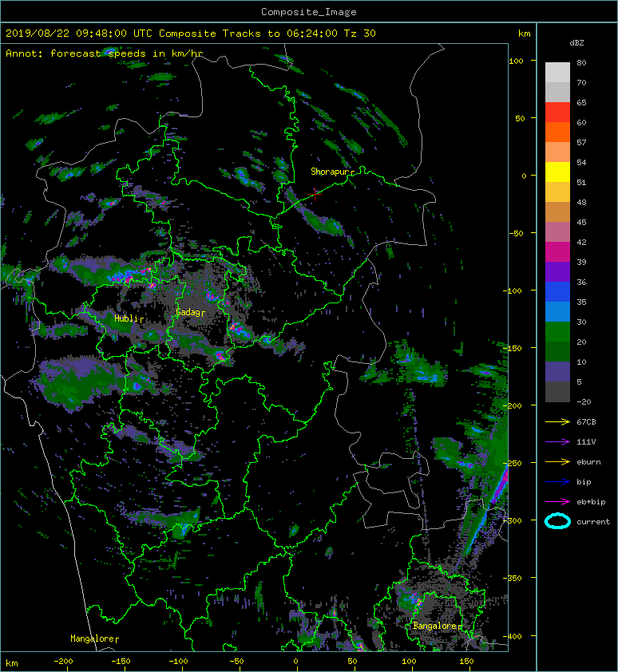This screenshot has width=618, height=672.
Task: Click the Shorapur city label
Action: click(332, 172)
